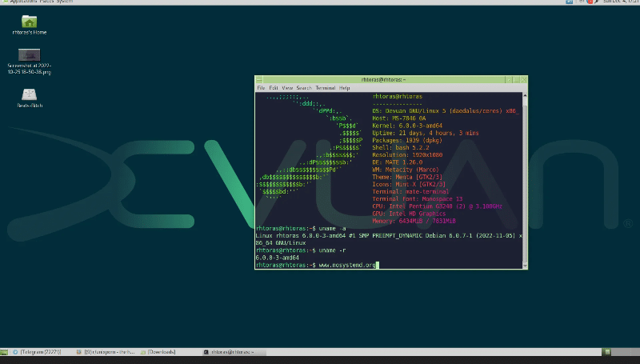Click the 'Shell: bash 5.2.2' line

click(401, 148)
